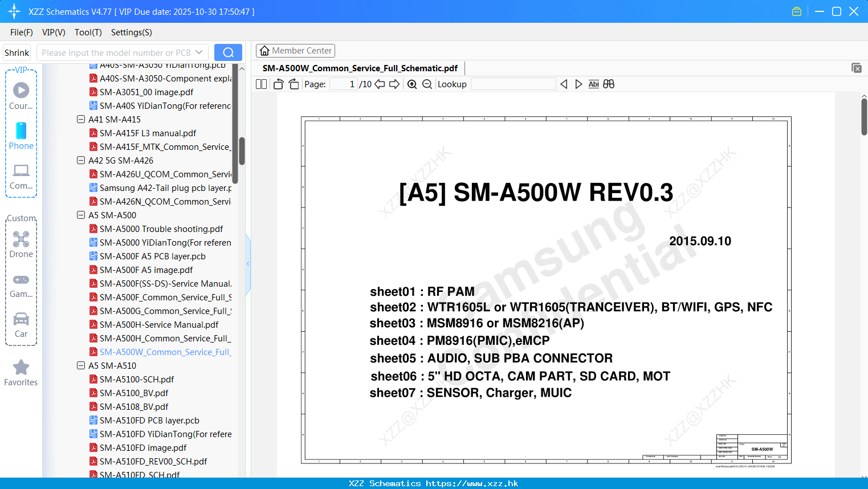868x489 pixels.
Task: Open the Settings(S) menu
Action: (x=132, y=32)
